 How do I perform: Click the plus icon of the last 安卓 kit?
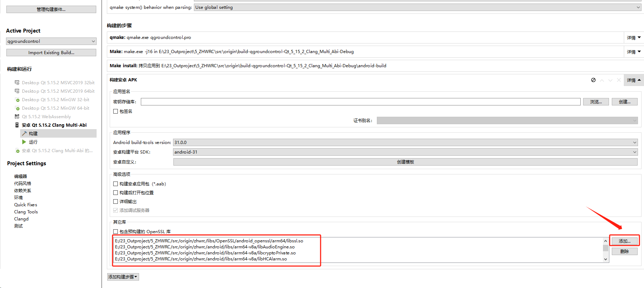[x=18, y=151]
